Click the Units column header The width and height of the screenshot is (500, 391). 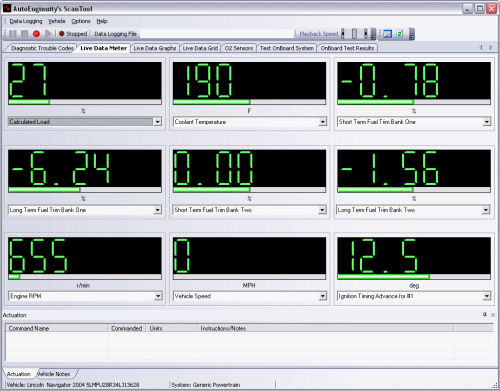[172, 328]
